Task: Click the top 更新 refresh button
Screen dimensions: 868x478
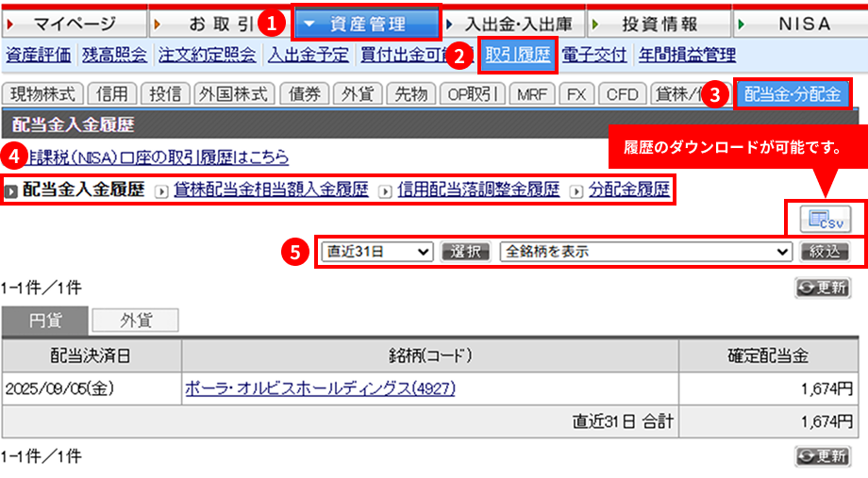Action: coord(822,288)
